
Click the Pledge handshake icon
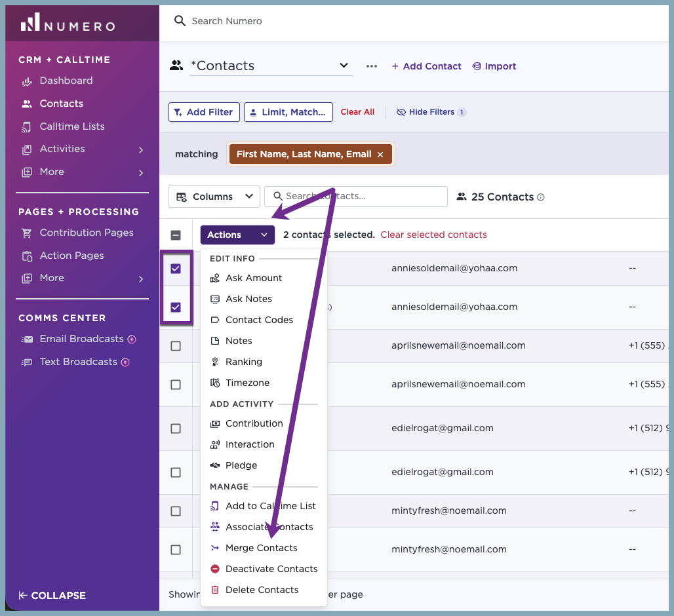coord(215,465)
